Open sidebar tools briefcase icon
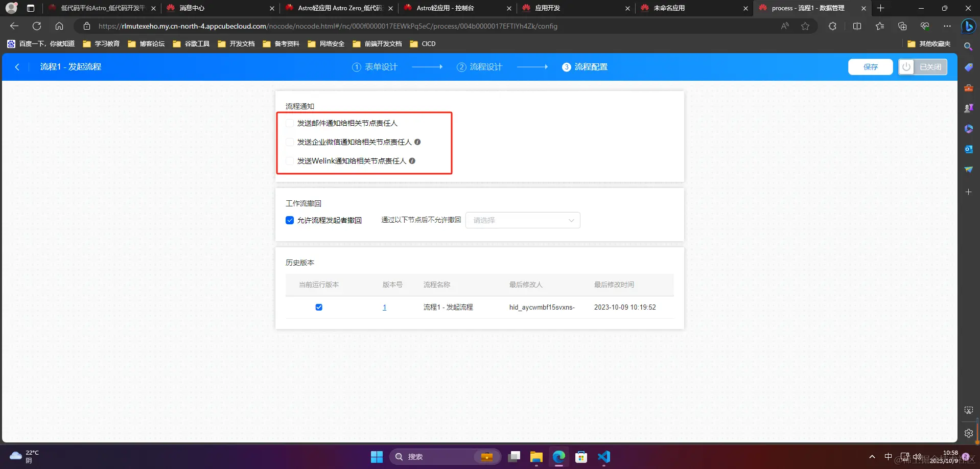980x469 pixels. 968,88
